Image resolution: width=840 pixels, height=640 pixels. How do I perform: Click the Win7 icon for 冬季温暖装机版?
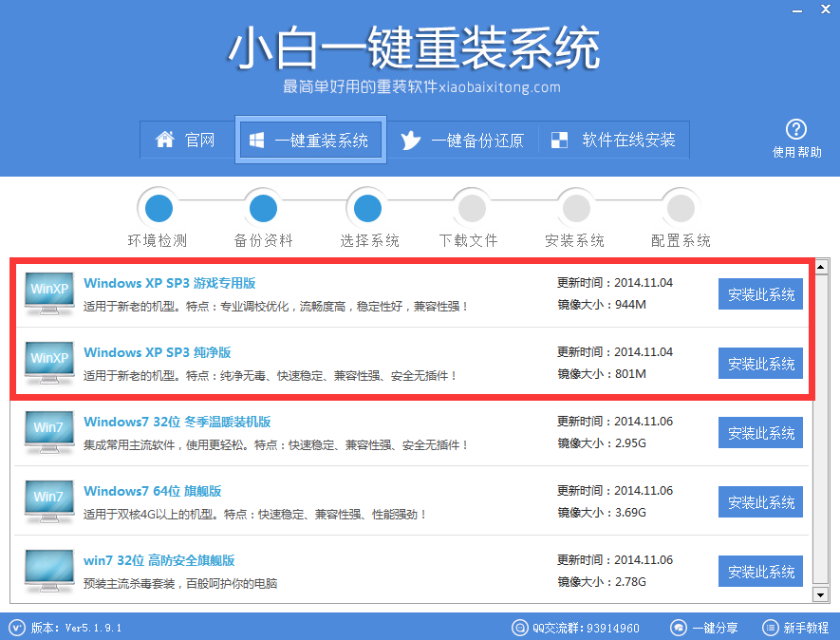click(48, 432)
